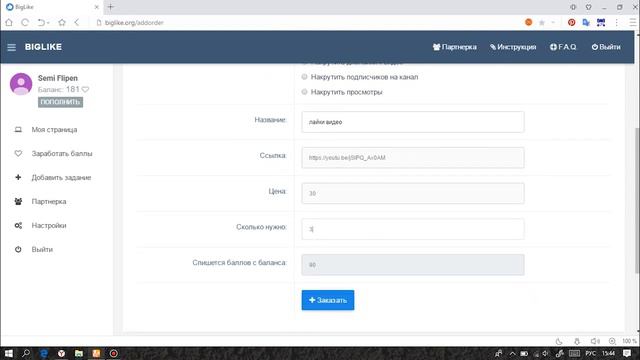
Task: Open the dropdown arrow next to bookmark star
Action: [553, 22]
